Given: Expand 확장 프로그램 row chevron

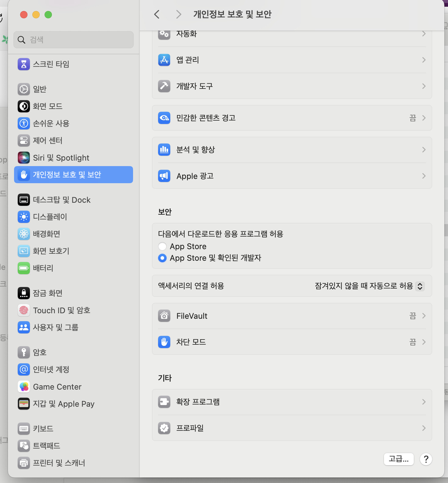Looking at the screenshot, I should point(424,402).
